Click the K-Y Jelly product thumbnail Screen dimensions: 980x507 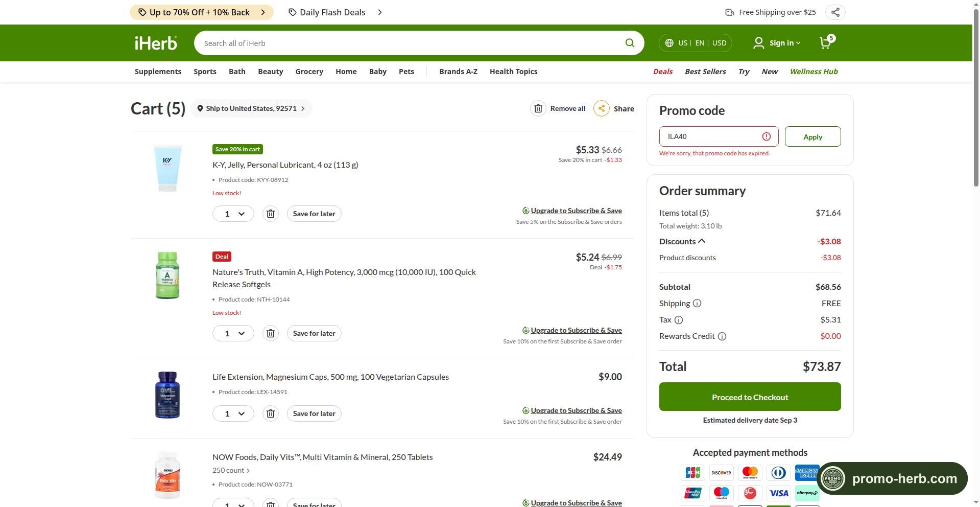coord(167,168)
